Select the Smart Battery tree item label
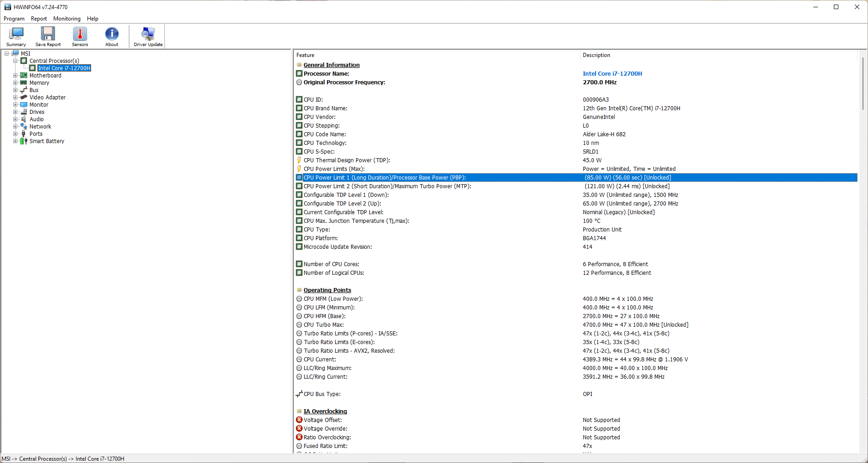Screen dimensions: 868x463 pyautogui.click(x=47, y=141)
